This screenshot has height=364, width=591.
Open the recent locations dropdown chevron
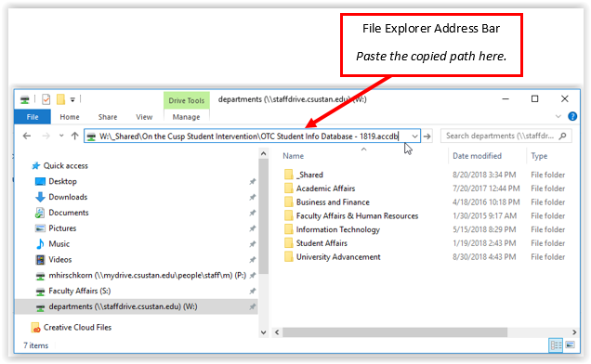(61, 136)
